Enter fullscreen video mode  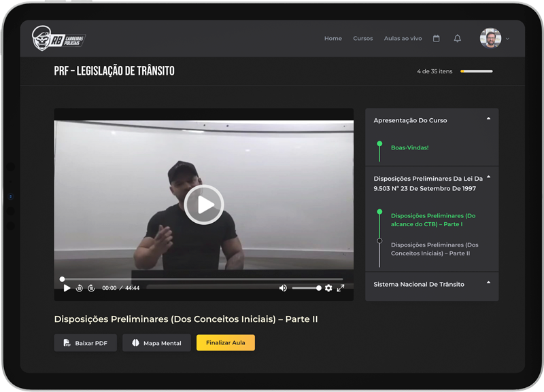[341, 288]
